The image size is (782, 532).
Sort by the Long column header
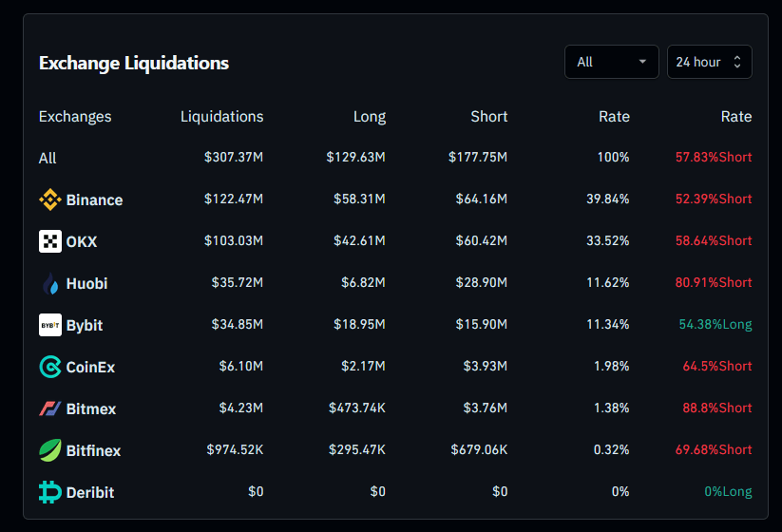369,117
